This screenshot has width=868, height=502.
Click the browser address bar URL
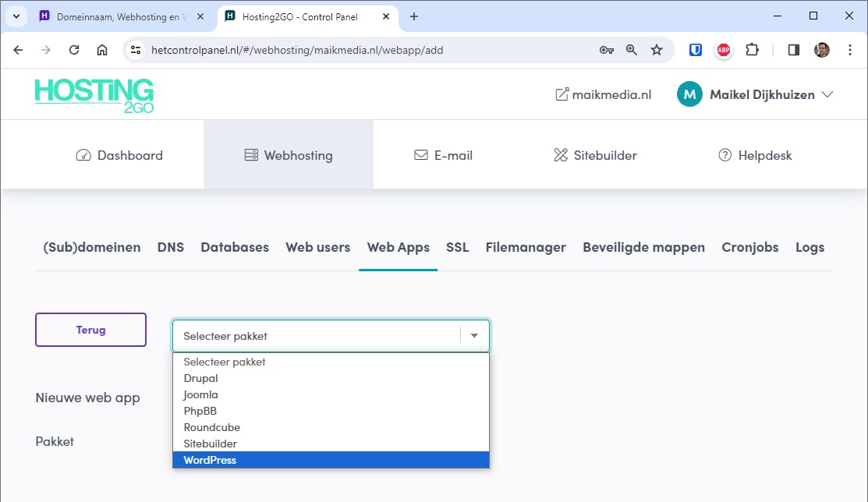296,50
